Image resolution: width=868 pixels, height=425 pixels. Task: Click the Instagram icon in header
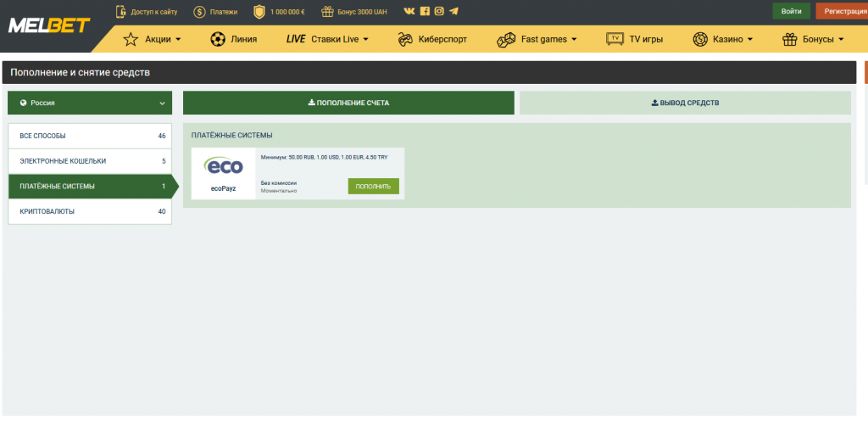point(439,11)
